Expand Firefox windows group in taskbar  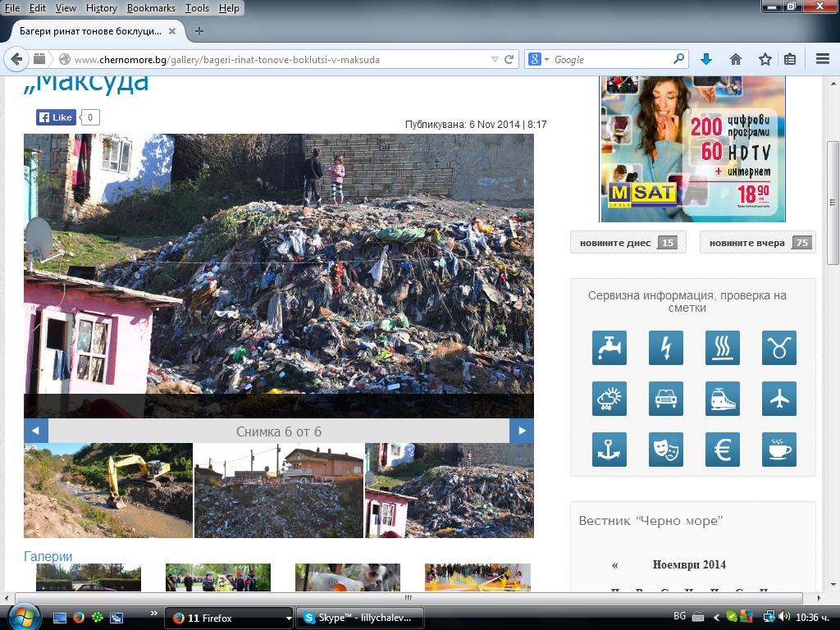tap(289, 619)
